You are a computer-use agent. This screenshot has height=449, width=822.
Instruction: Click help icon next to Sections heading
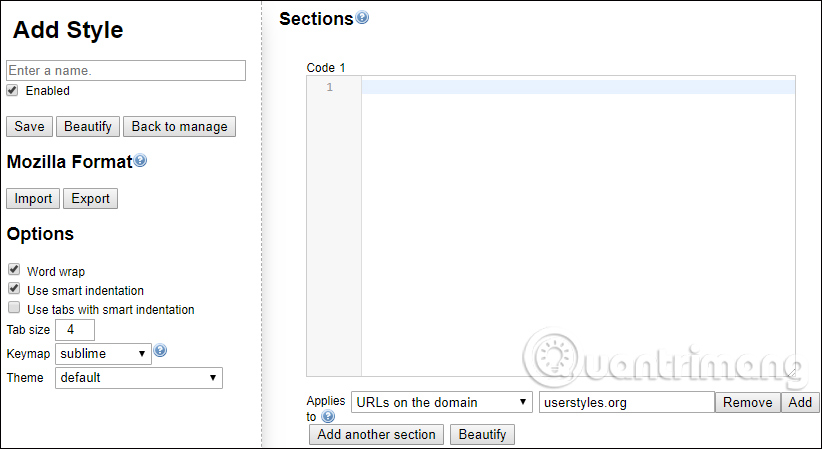coord(362,17)
